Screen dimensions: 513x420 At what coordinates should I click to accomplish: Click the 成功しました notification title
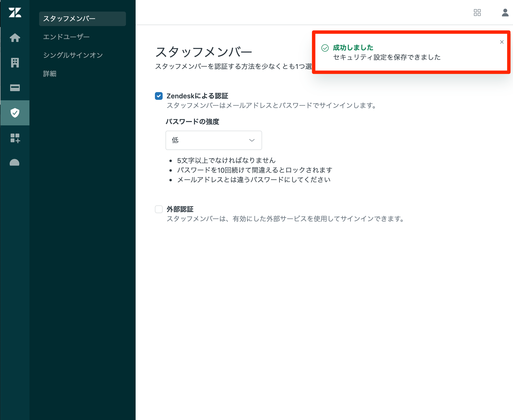[x=353, y=48]
